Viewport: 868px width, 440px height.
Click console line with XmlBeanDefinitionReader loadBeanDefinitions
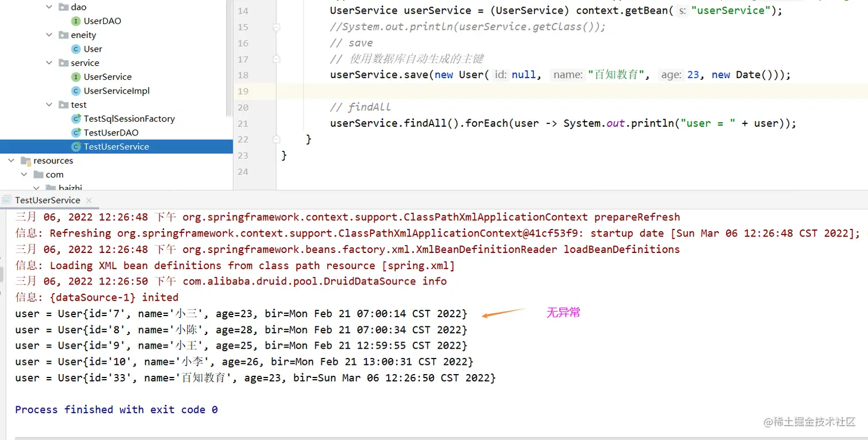coord(347,250)
